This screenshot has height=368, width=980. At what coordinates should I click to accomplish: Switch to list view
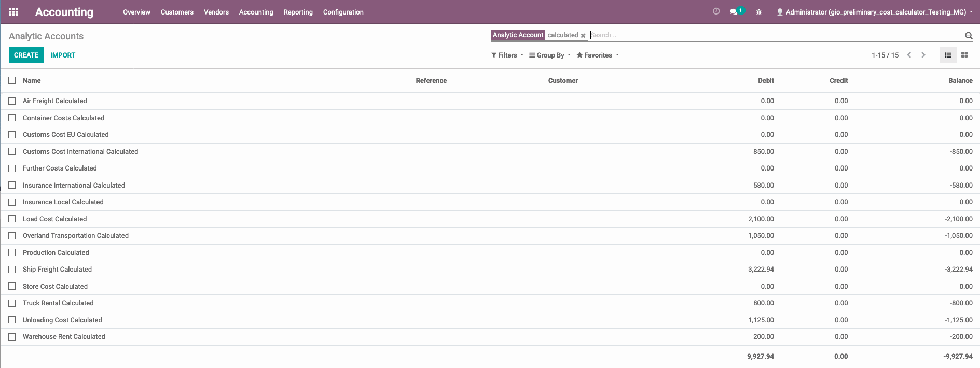(x=948, y=55)
